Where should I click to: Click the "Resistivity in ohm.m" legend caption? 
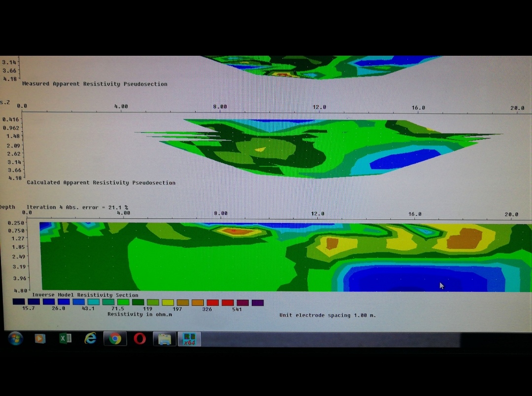coord(139,314)
